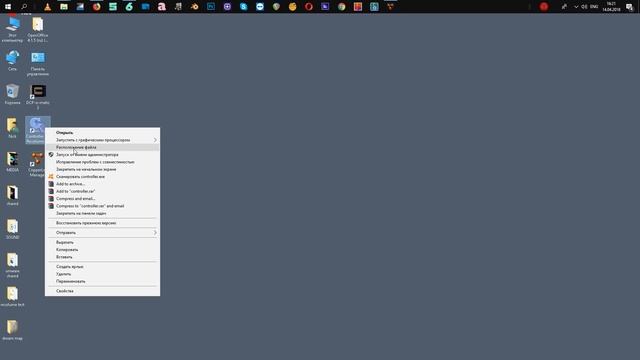Click the green '6' taskbar icon
640x360 pixels.
[129, 7]
